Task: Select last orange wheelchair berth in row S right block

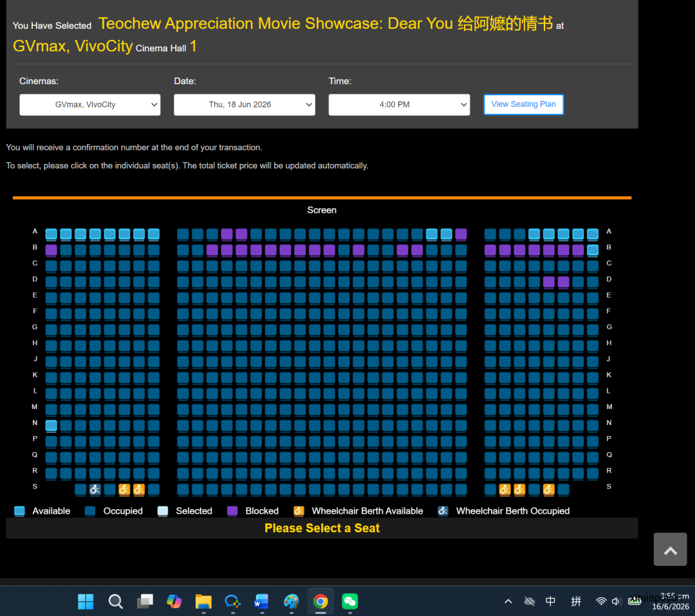Action: [549, 489]
